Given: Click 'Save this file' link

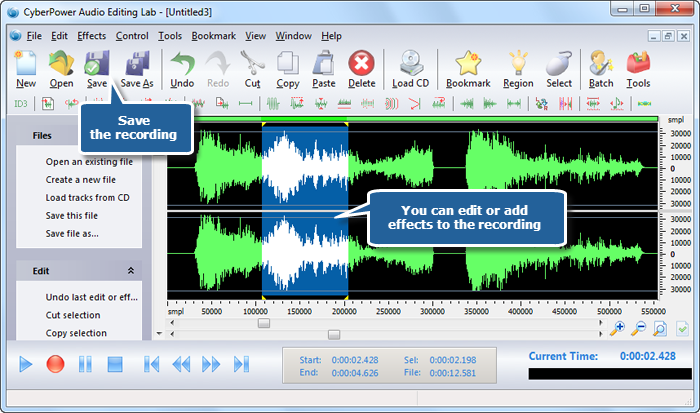Looking at the screenshot, I should pos(71,215).
